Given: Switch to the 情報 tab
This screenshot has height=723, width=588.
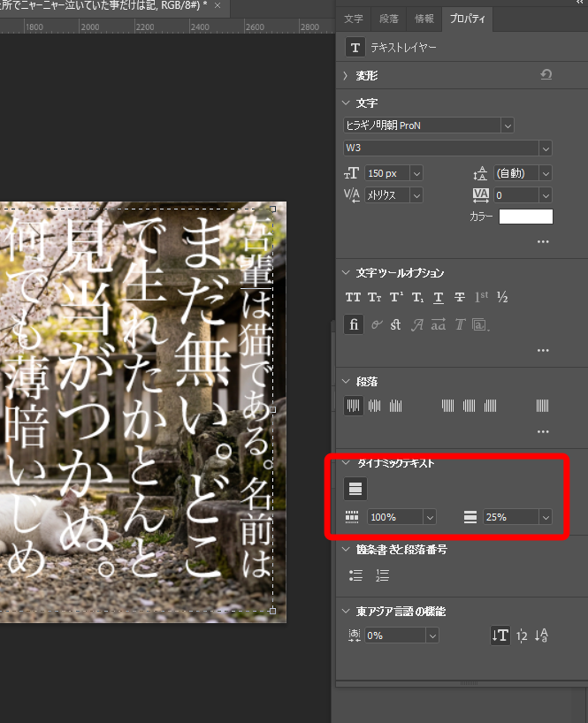Looking at the screenshot, I should 424,19.
